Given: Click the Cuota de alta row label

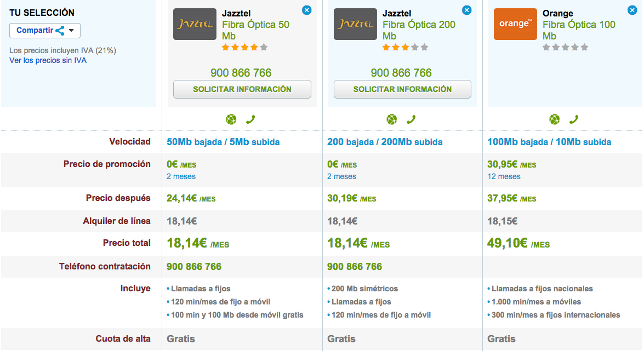Looking at the screenshot, I should pyautogui.click(x=123, y=339).
